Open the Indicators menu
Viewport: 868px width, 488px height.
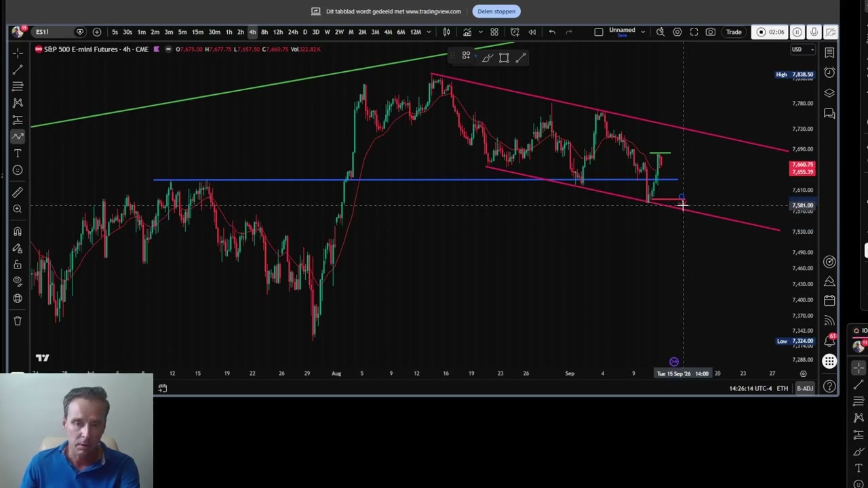tap(467, 32)
